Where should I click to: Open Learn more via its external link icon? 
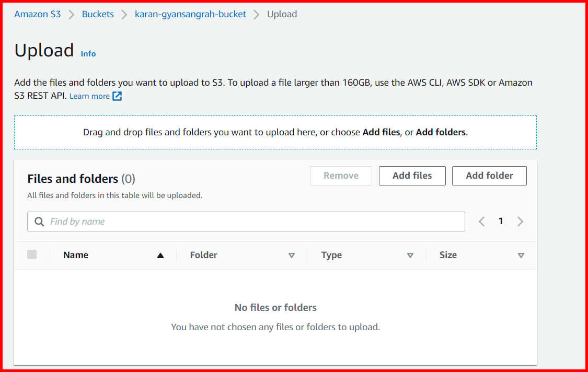(116, 96)
